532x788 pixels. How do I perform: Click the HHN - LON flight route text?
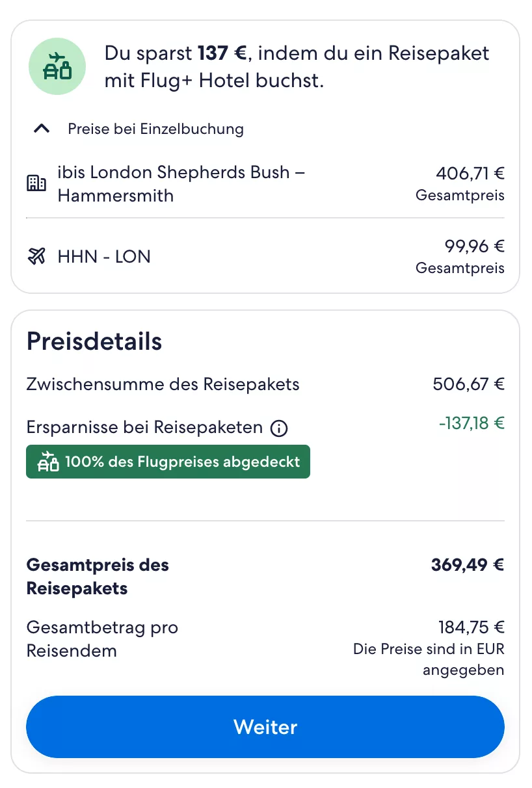point(104,257)
